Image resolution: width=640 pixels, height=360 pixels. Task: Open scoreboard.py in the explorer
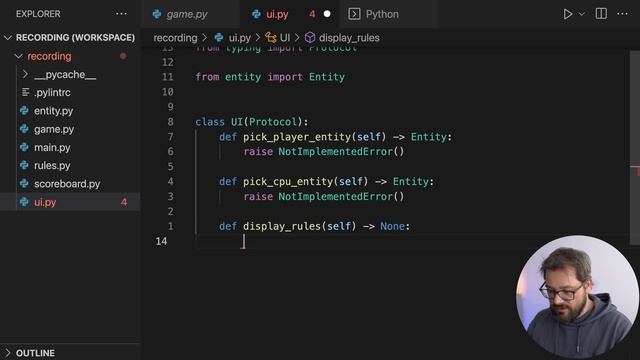(67, 184)
